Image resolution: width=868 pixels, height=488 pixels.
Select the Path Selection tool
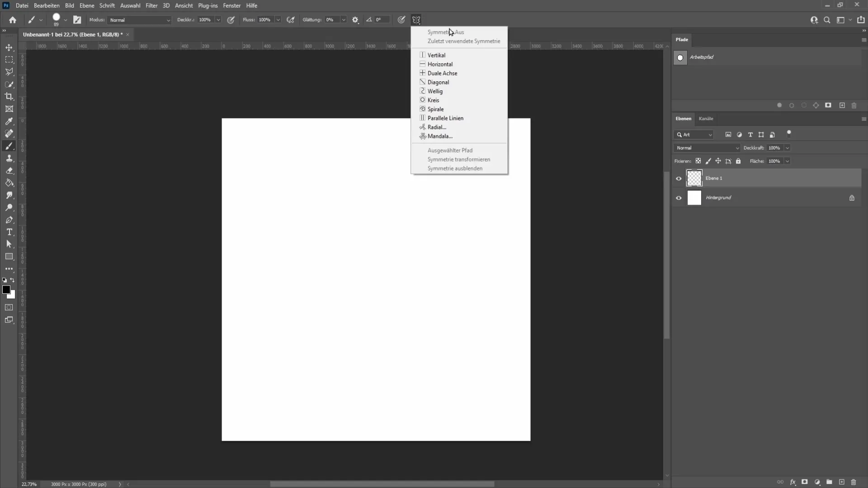[x=9, y=244]
